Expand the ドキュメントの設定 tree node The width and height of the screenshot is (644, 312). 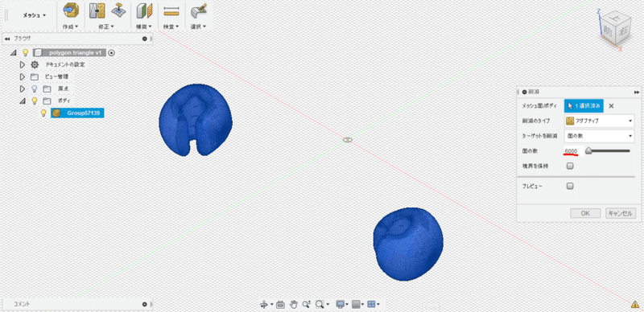point(23,64)
